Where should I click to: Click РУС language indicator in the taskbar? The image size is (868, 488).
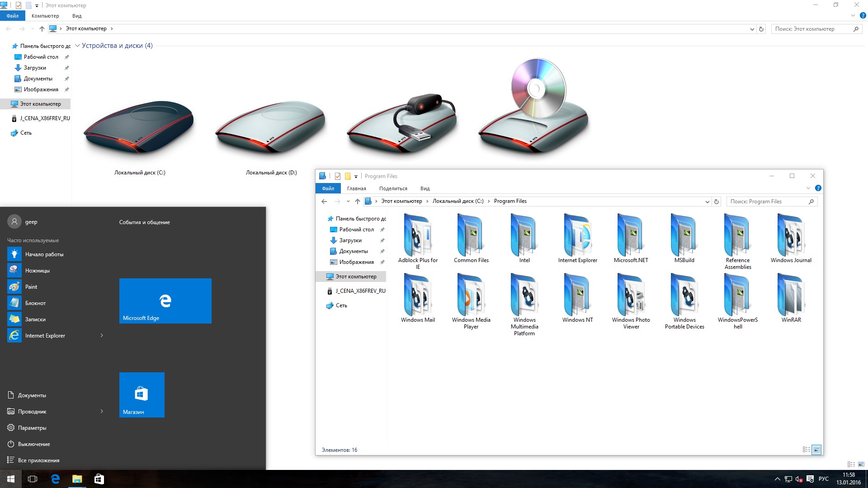824,479
